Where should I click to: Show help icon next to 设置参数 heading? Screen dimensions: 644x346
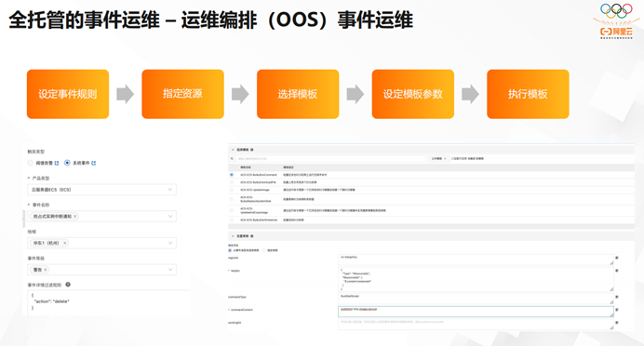(x=252, y=236)
